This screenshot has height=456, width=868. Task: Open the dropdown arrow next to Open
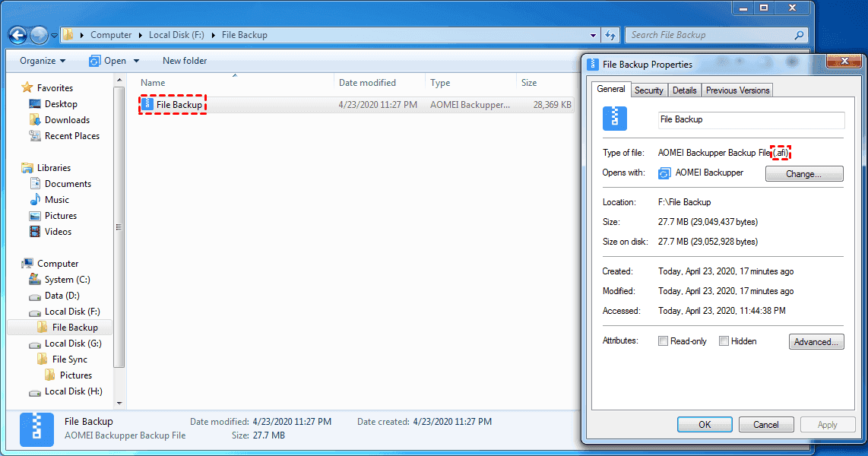click(x=137, y=61)
